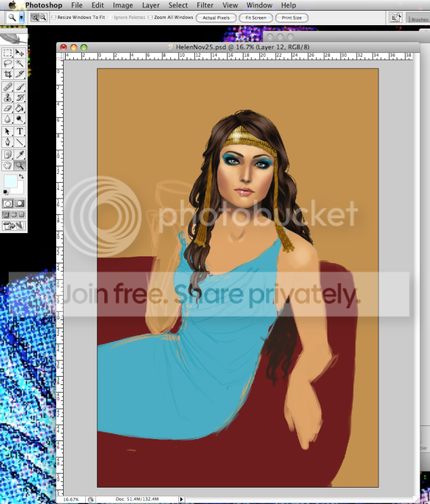
Task: Open the status bar info arrow menu
Action: (x=182, y=499)
